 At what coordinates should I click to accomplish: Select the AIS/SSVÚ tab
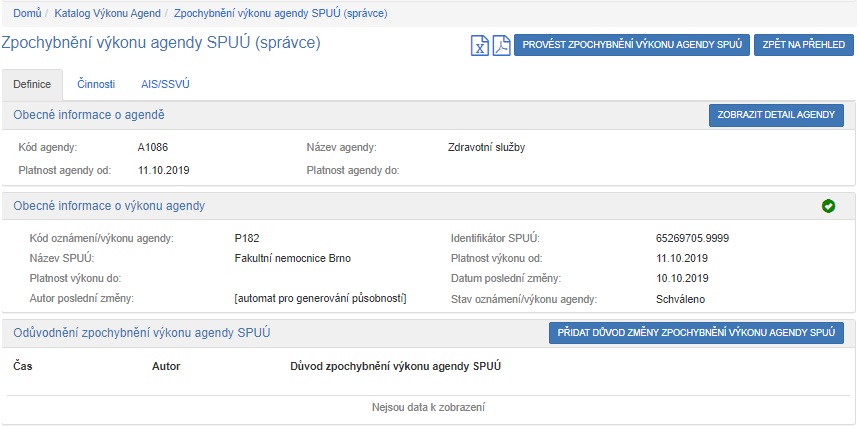(x=165, y=84)
